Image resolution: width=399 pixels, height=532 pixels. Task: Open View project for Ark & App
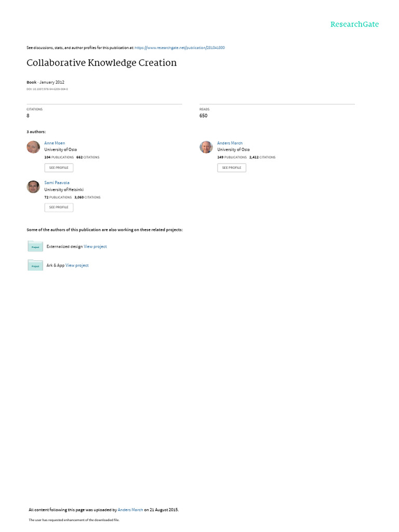click(x=77, y=265)
